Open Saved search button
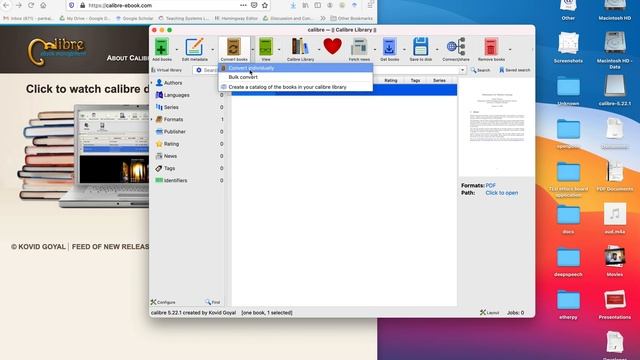Image resolution: width=640 pixels, height=360 pixels. pyautogui.click(x=514, y=70)
